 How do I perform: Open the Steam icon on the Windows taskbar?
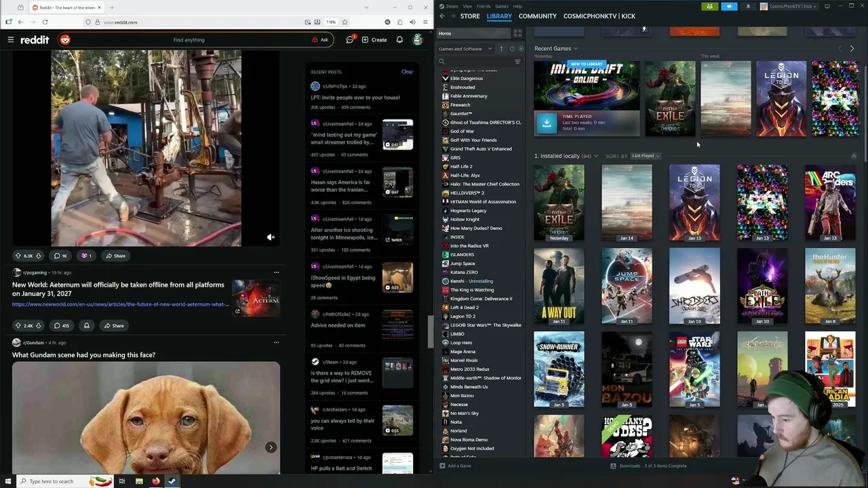point(172,481)
